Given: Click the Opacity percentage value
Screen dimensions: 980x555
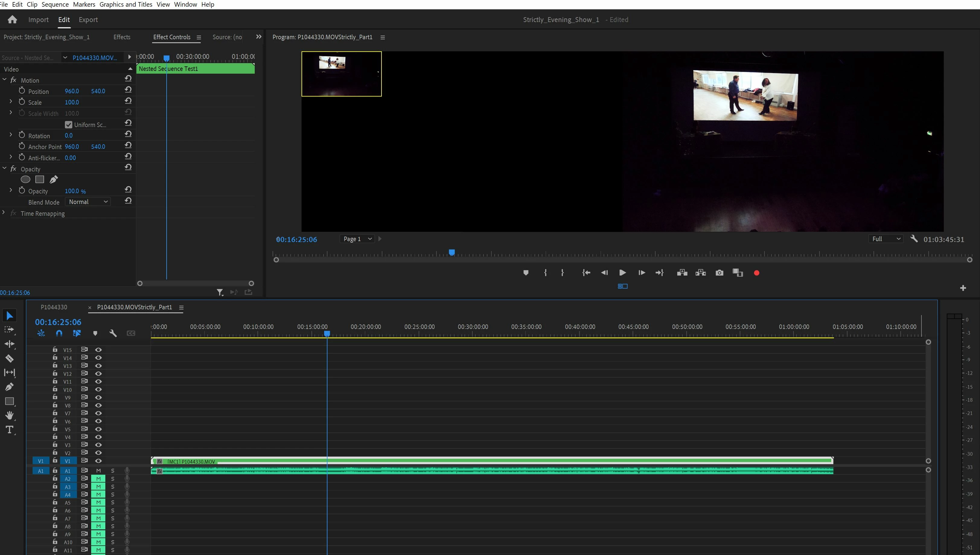Looking at the screenshot, I should pyautogui.click(x=72, y=191).
